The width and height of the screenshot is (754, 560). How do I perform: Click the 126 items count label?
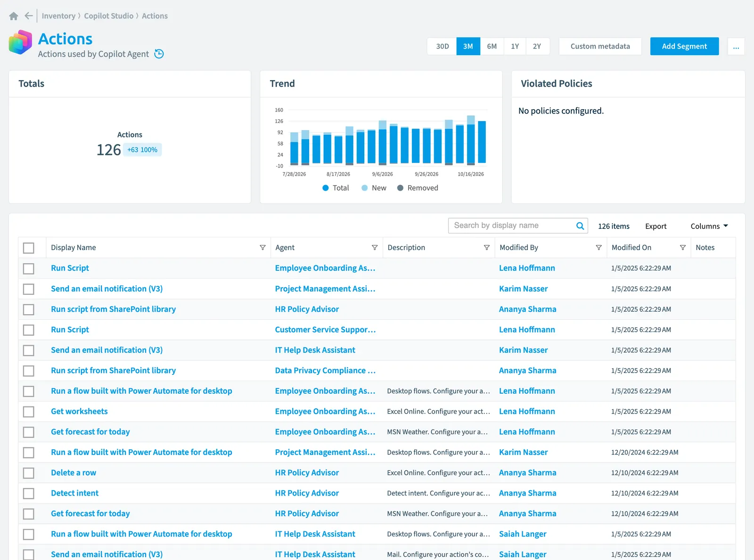(614, 226)
